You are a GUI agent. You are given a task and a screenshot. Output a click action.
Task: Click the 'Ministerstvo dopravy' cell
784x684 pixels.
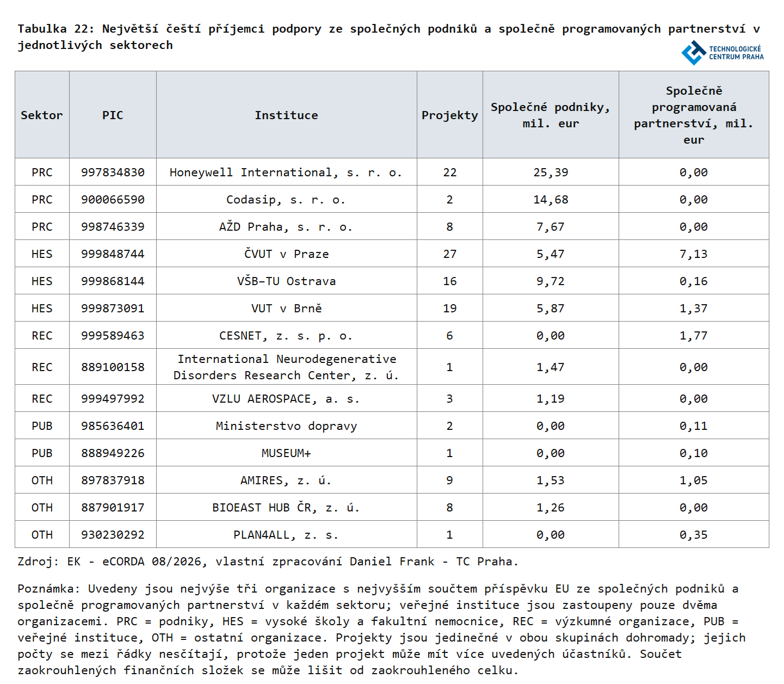[x=286, y=426]
